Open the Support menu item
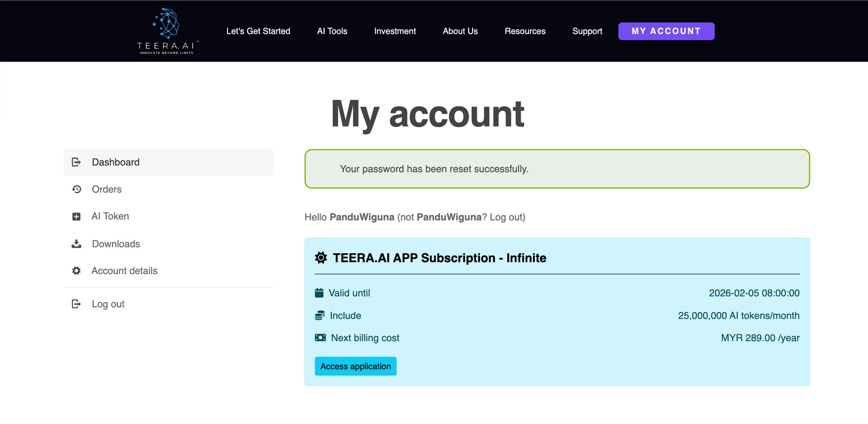 (x=587, y=31)
